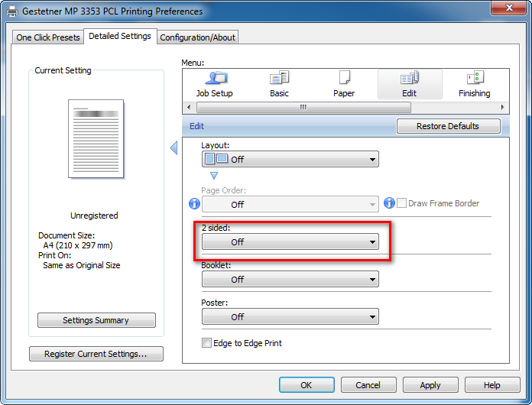Click the menu horizontal scrollbar thumb
The height and width of the screenshot is (405, 532).
tap(303, 108)
